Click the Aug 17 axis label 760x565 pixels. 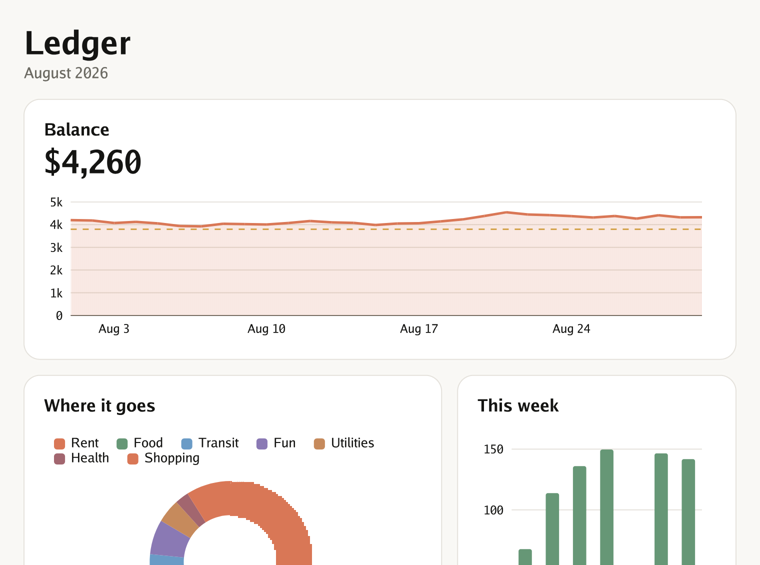(x=419, y=329)
